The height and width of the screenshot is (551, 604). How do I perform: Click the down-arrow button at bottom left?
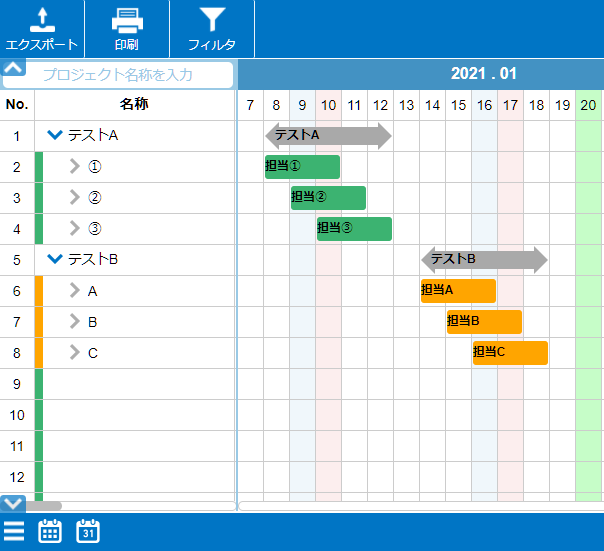coord(14,503)
